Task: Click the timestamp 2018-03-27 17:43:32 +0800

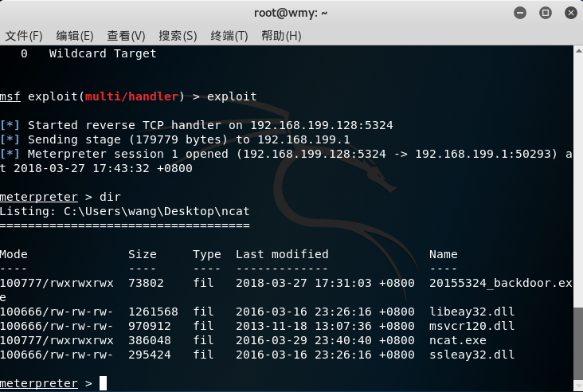Action: tap(103, 168)
